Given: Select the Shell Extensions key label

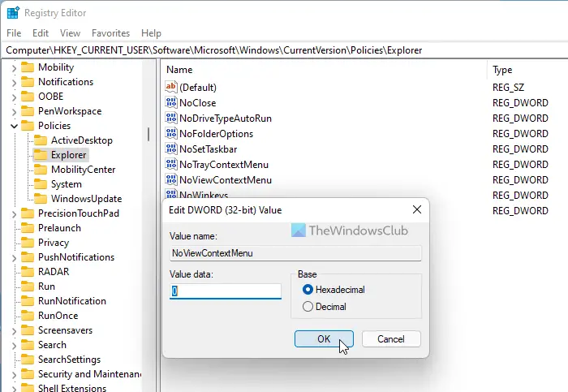Looking at the screenshot, I should (72, 388).
